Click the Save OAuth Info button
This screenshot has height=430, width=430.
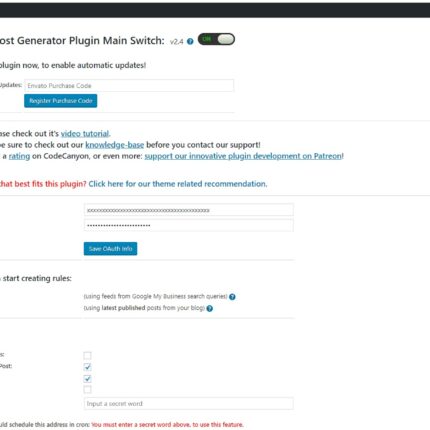[110, 249]
